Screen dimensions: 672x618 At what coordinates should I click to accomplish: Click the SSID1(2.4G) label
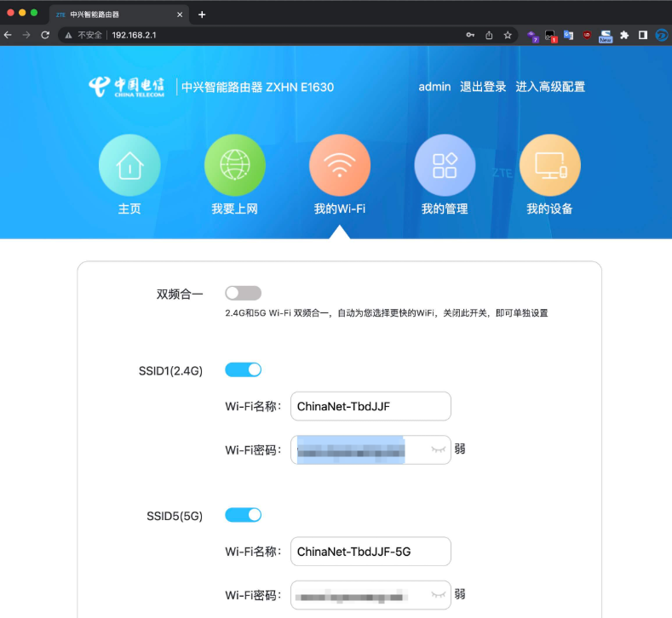pyautogui.click(x=170, y=371)
